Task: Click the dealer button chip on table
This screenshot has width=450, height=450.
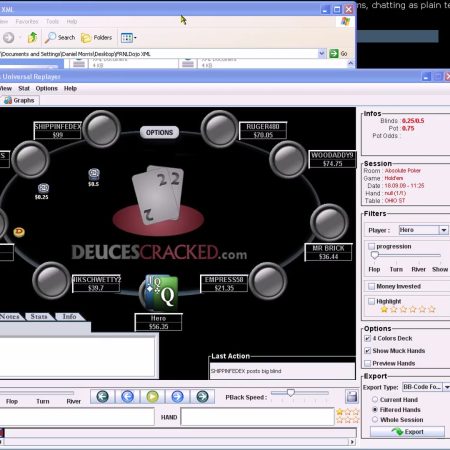Action: click(19, 232)
